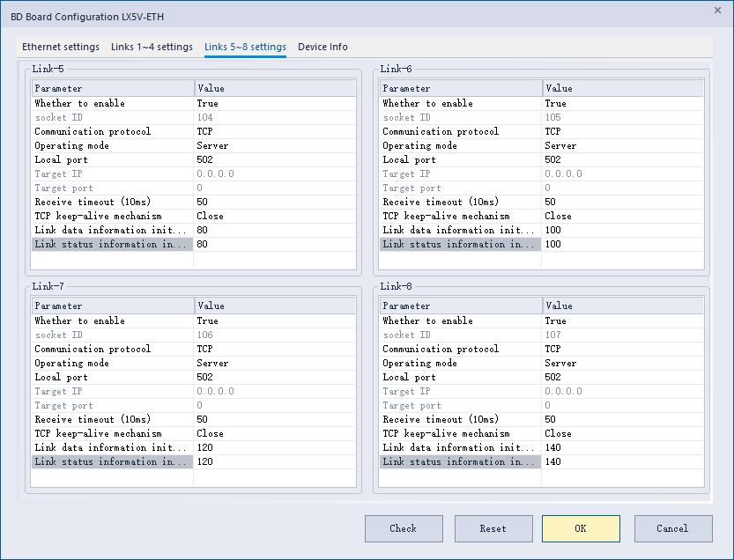Image resolution: width=734 pixels, height=560 pixels.
Task: Open the Links 1~4 settings tab
Action: click(152, 47)
